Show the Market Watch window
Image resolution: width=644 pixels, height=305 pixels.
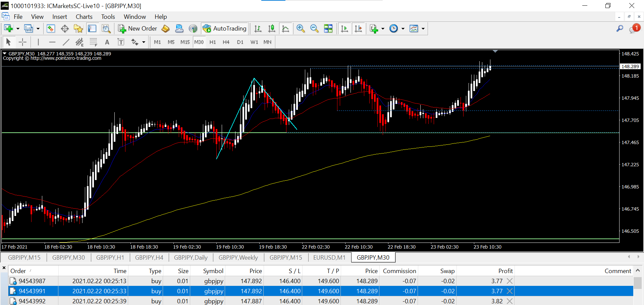pos(51,29)
